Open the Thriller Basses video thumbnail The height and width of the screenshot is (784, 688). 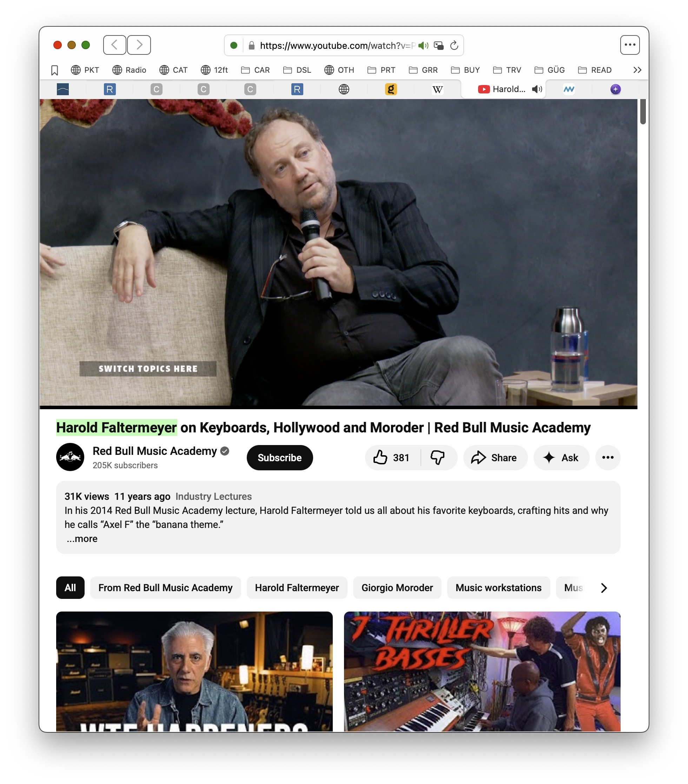(x=482, y=671)
